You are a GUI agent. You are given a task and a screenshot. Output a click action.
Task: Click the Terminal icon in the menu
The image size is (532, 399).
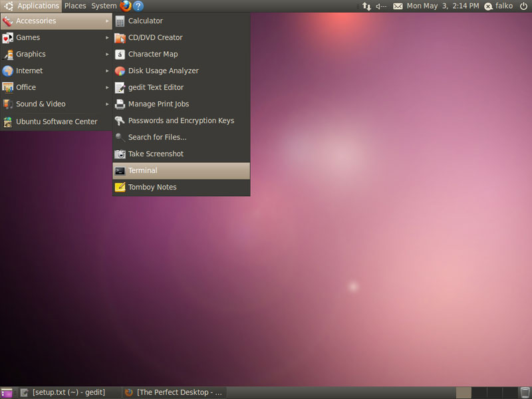click(x=120, y=171)
